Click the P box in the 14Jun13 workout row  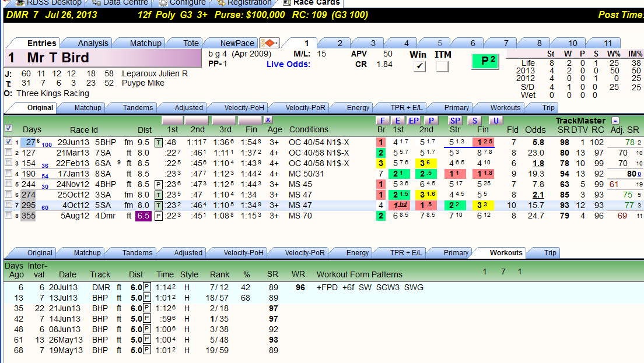click(x=146, y=319)
